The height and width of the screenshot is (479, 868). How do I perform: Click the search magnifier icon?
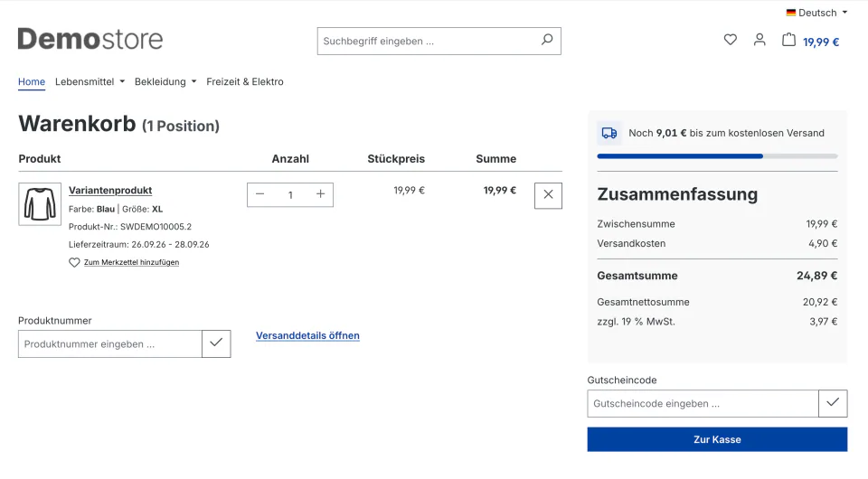point(547,40)
